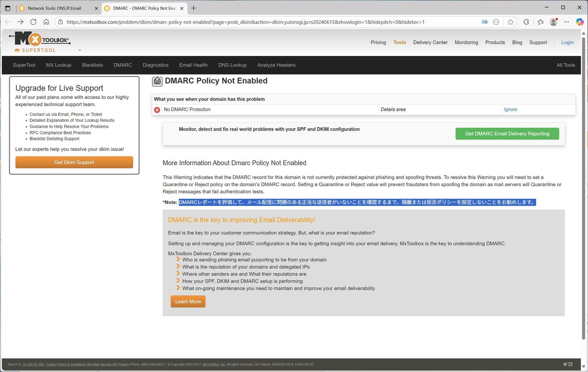Click the Get Dkim Support button
This screenshot has height=372, width=588.
pyautogui.click(x=74, y=162)
